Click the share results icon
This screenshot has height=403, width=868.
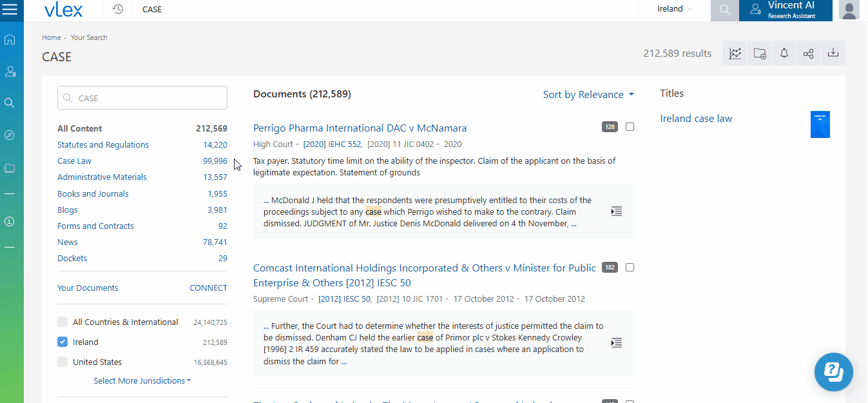808,54
